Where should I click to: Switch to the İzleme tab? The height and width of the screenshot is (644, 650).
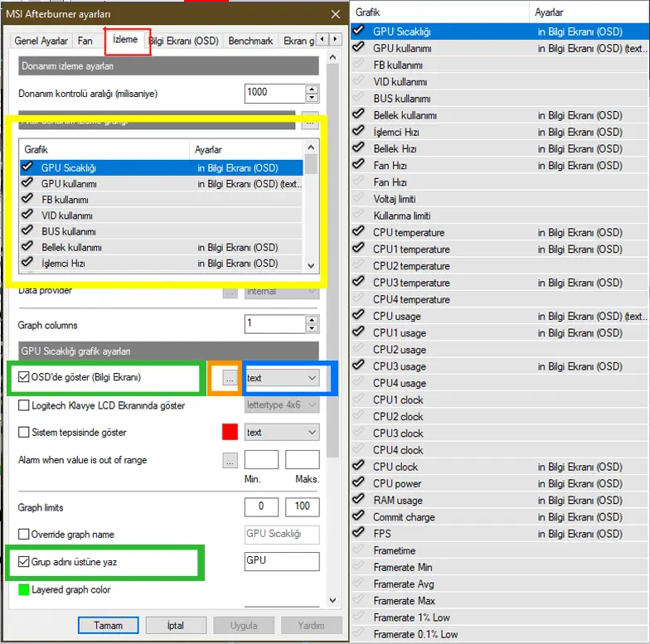(125, 40)
